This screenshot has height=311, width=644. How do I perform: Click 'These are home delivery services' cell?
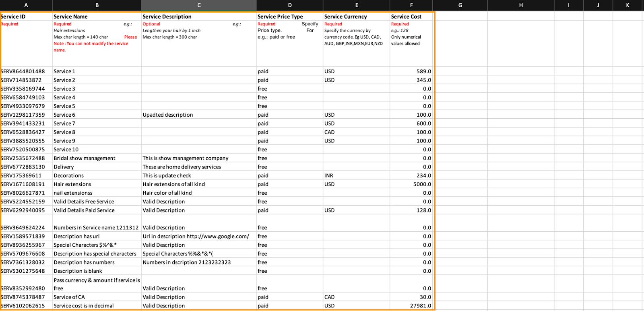(x=199, y=167)
